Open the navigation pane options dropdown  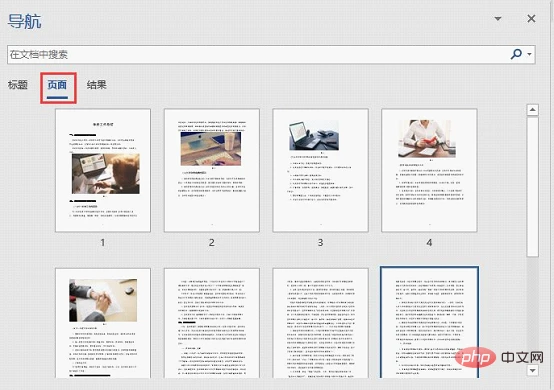tap(498, 18)
